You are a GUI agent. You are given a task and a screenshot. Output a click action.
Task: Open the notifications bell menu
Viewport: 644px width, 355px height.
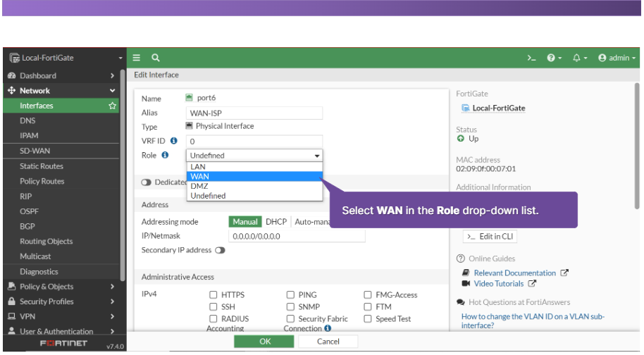(x=580, y=58)
